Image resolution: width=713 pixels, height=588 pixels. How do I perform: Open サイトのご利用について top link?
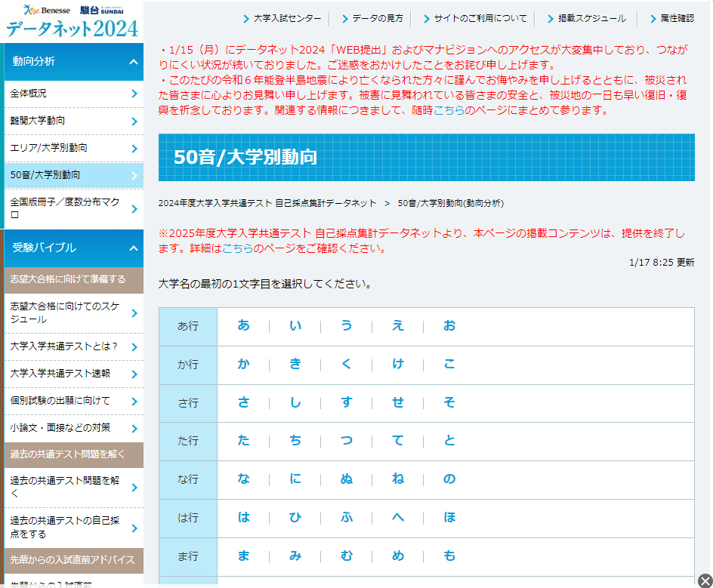(475, 19)
